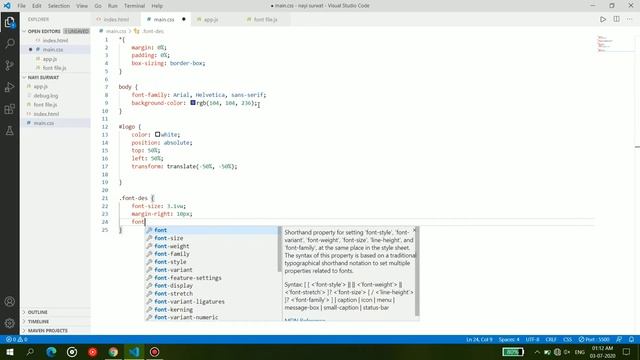
Task: Open the red recorder taskbar icon
Action: (x=154, y=352)
